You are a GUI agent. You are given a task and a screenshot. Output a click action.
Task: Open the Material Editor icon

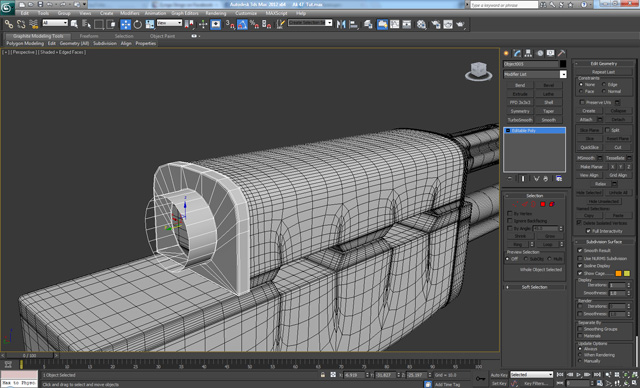point(421,24)
